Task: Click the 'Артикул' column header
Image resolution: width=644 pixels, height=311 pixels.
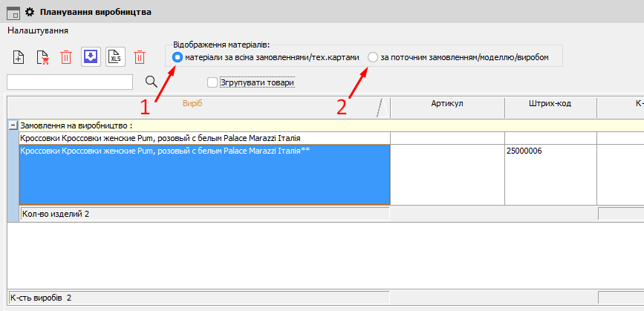Action: pos(446,104)
